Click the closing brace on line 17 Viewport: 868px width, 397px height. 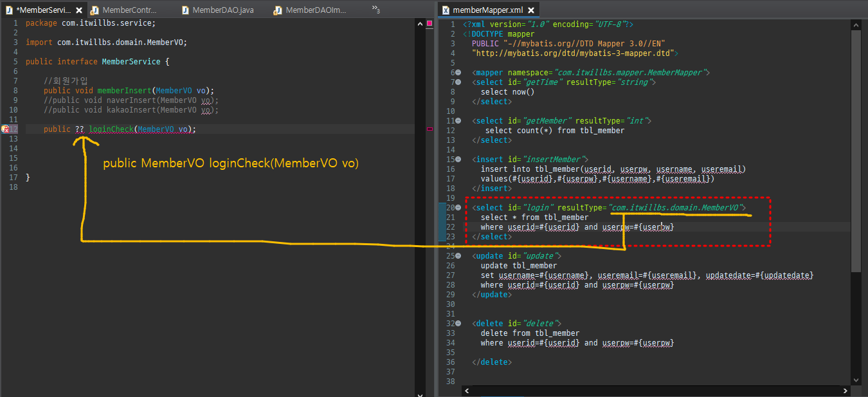pyautogui.click(x=28, y=178)
